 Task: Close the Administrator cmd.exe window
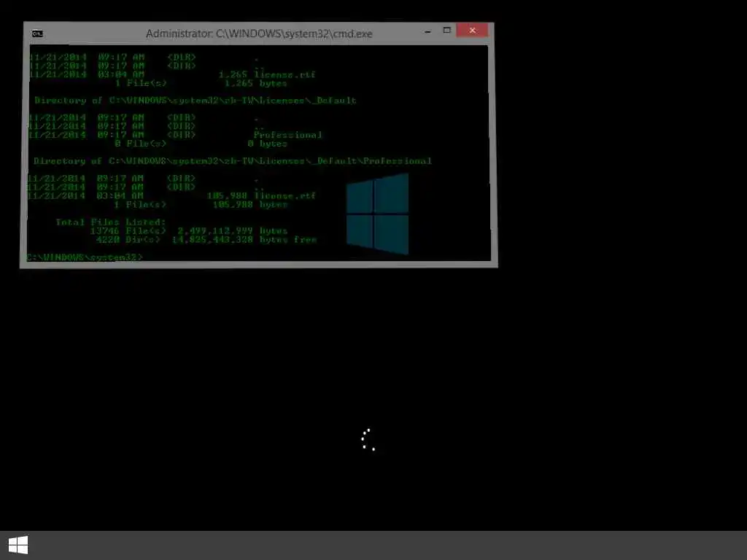coord(472,31)
